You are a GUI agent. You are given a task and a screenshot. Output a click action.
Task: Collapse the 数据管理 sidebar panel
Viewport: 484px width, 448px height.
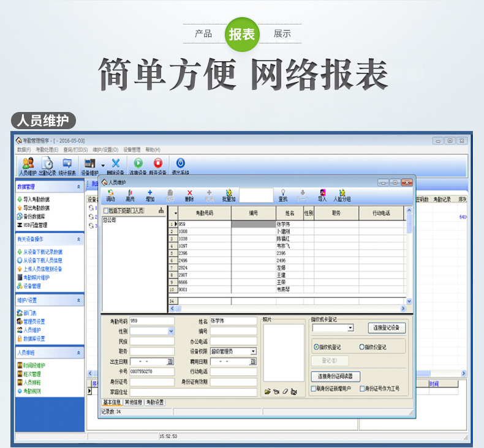click(78, 186)
